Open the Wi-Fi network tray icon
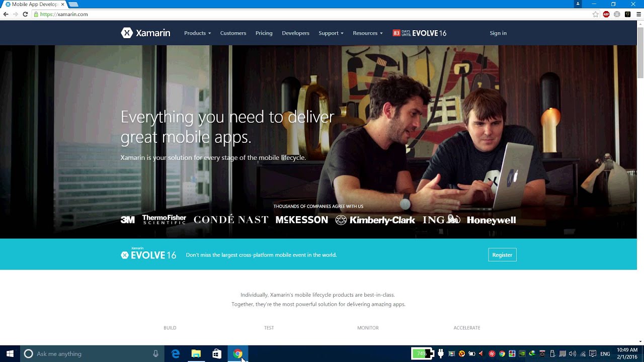644x362 pixels. click(583, 354)
